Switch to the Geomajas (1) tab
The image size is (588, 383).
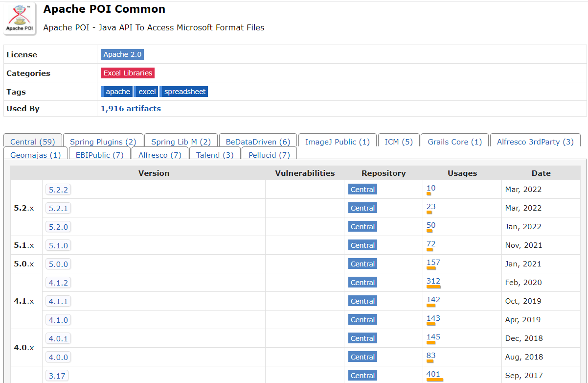(35, 154)
